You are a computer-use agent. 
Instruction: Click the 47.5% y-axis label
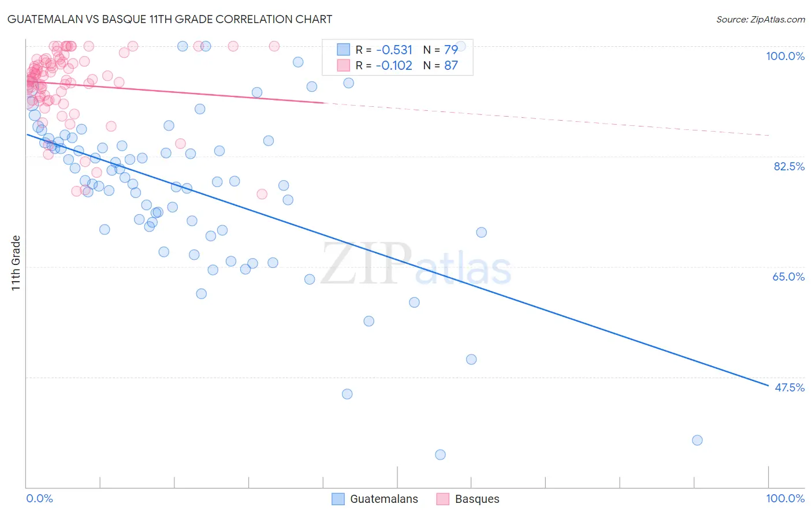point(789,387)
